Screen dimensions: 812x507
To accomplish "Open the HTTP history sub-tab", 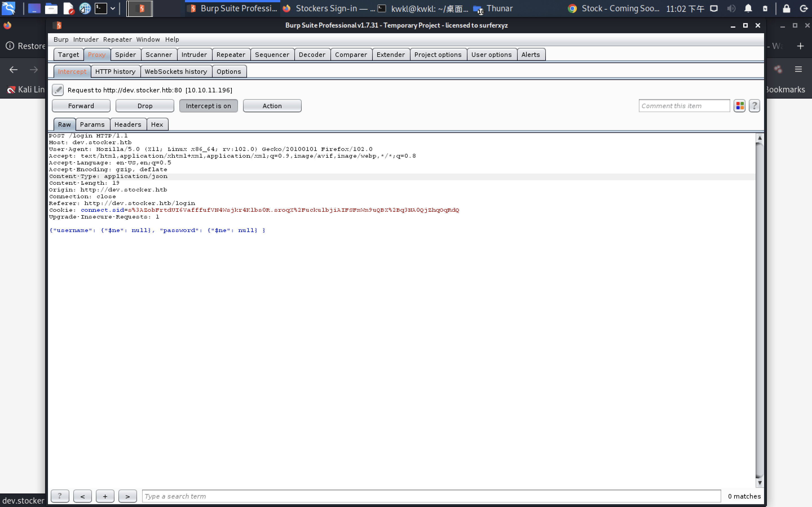I will pyautogui.click(x=115, y=72).
